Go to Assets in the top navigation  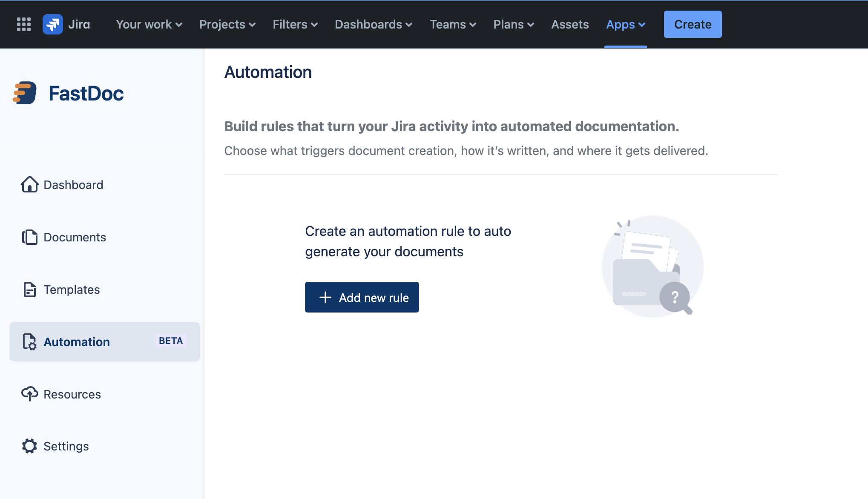pos(570,24)
